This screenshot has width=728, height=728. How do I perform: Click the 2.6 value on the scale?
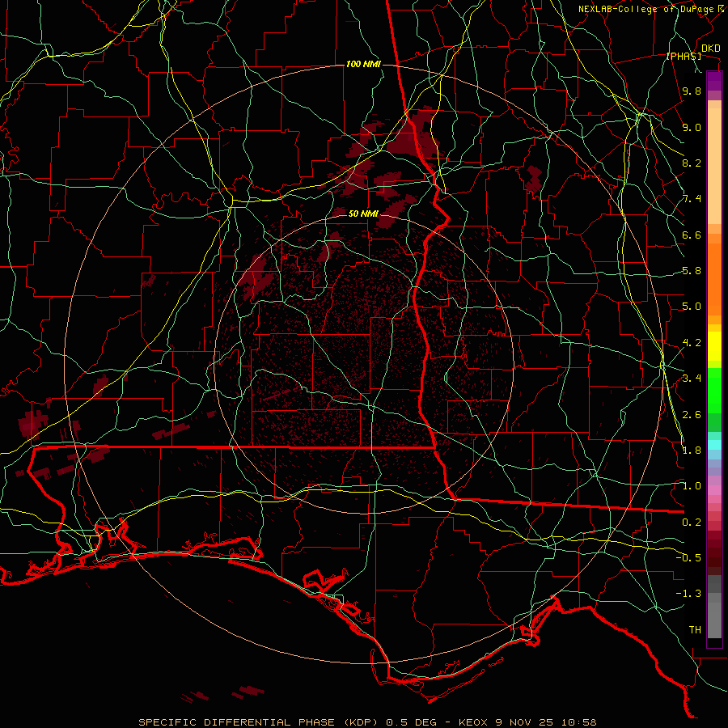692,415
